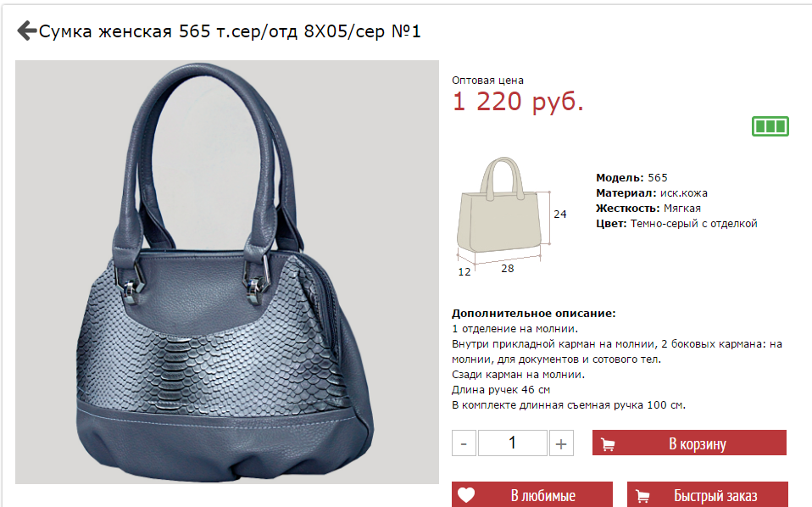Click the Дополнительное описание heading
This screenshot has height=507, width=812.
click(x=533, y=314)
